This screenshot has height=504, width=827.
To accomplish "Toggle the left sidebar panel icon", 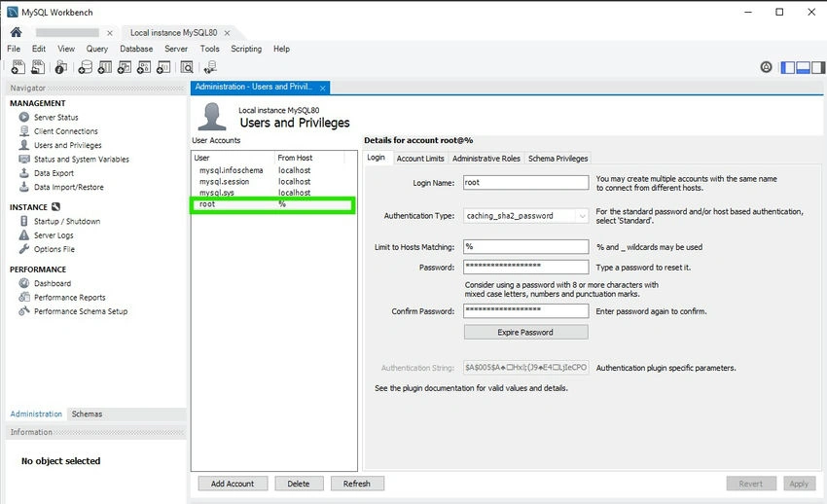I will pos(788,67).
